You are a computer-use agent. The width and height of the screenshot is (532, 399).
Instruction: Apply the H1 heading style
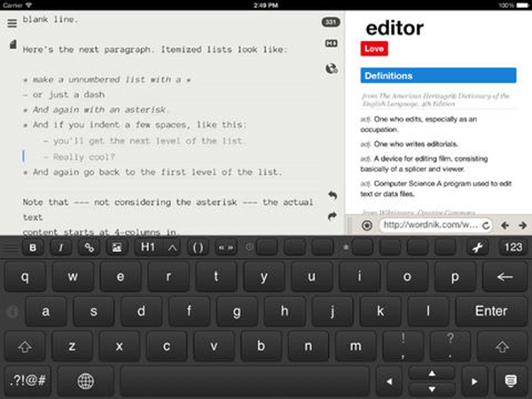click(148, 247)
